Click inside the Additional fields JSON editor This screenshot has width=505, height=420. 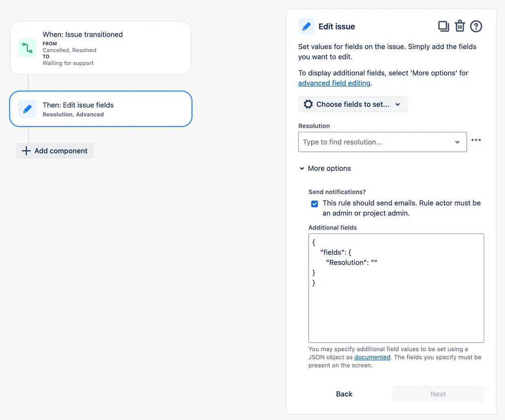[395, 288]
